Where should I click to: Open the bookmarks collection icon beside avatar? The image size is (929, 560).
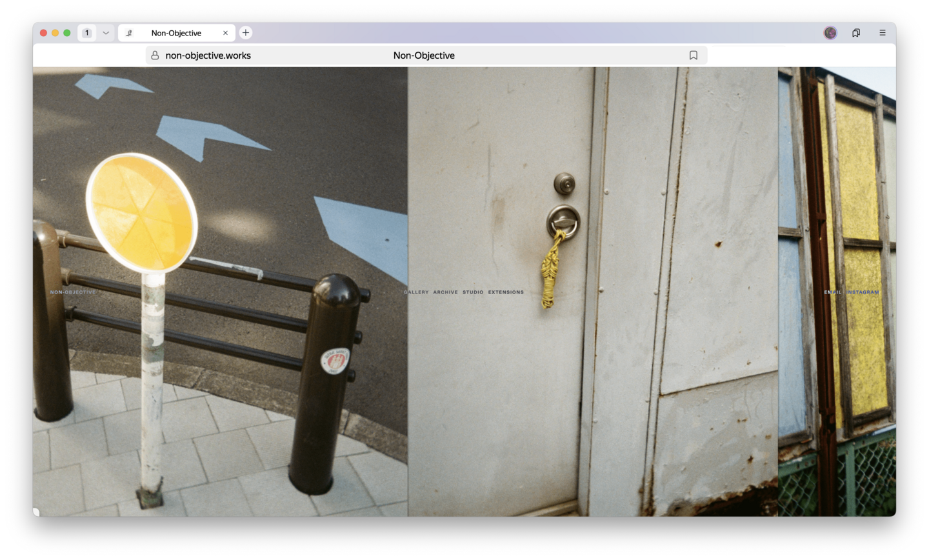856,33
